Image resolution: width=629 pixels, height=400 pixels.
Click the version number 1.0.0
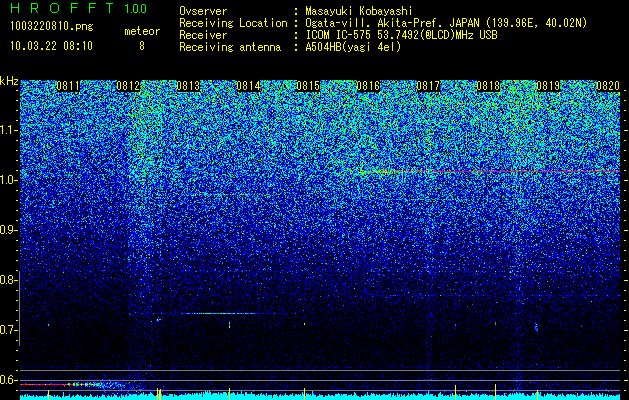(x=136, y=9)
